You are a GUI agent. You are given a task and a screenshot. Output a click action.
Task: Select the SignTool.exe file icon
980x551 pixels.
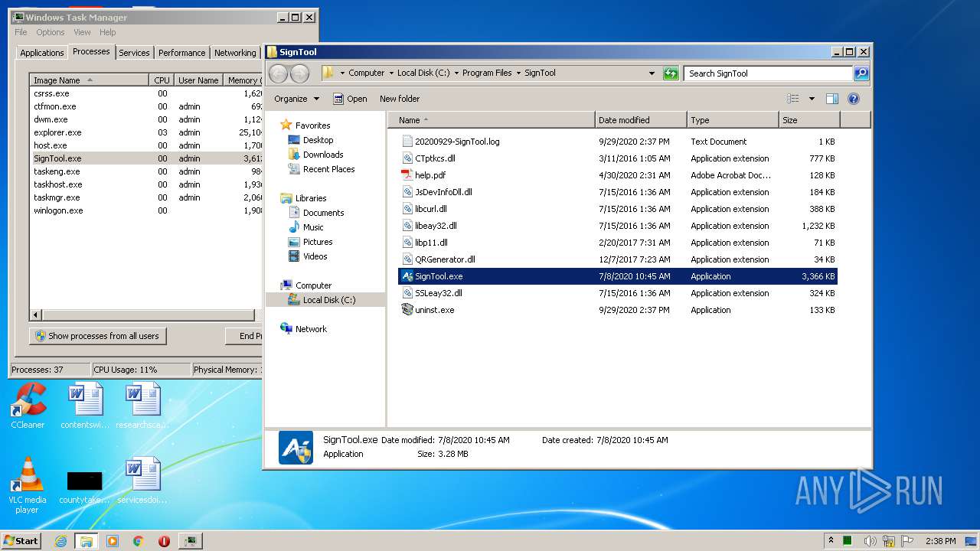coord(407,276)
